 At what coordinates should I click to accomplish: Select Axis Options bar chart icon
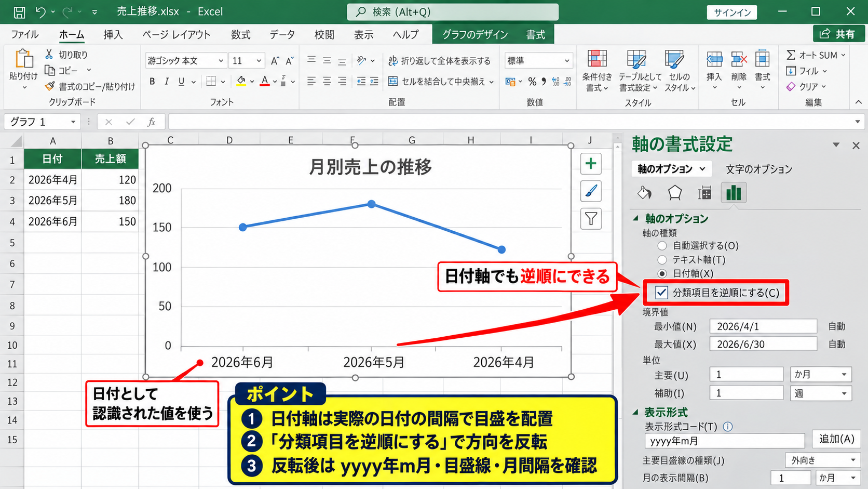[734, 193]
